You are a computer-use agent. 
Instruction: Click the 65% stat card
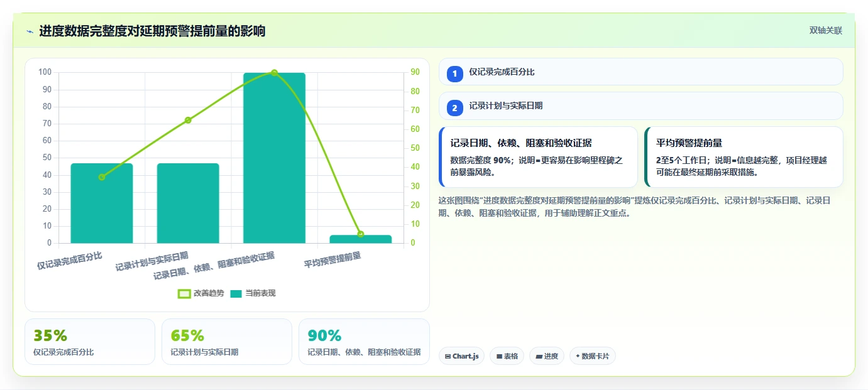coord(227,342)
